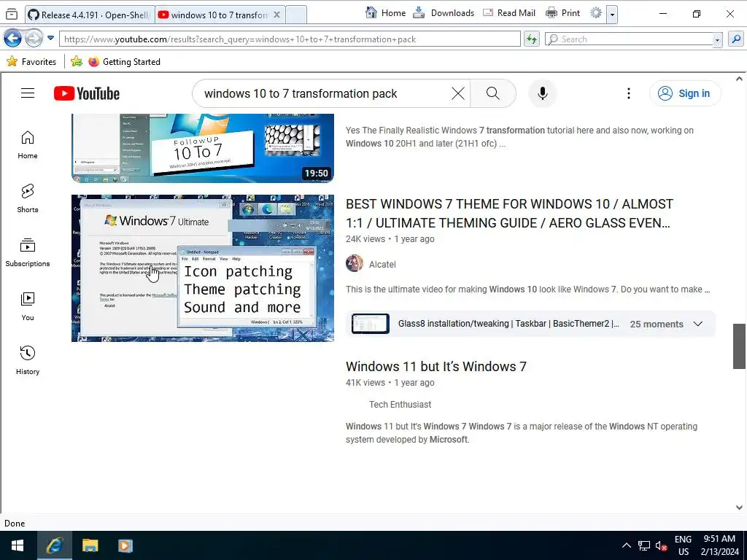This screenshot has width=747, height=560.
Task: Click the magnifier search button on YouTube
Action: [x=493, y=93]
